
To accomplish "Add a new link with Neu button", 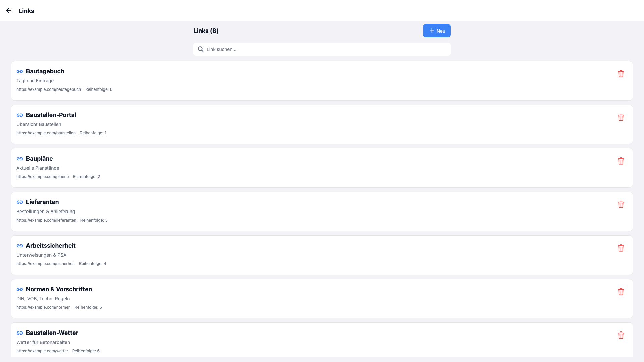I will click(x=436, y=31).
